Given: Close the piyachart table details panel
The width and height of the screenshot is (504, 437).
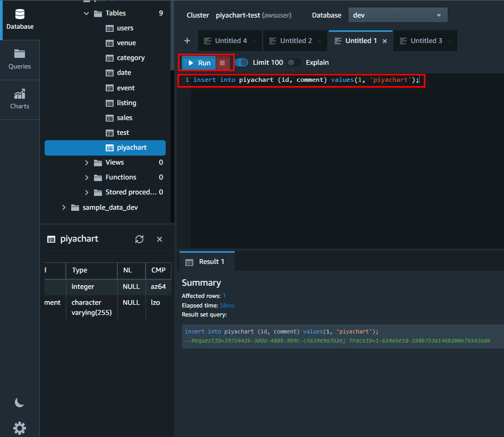Looking at the screenshot, I should tap(159, 239).
